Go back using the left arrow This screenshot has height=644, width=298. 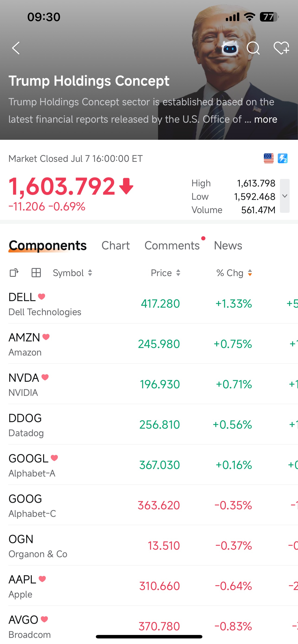[x=16, y=48]
